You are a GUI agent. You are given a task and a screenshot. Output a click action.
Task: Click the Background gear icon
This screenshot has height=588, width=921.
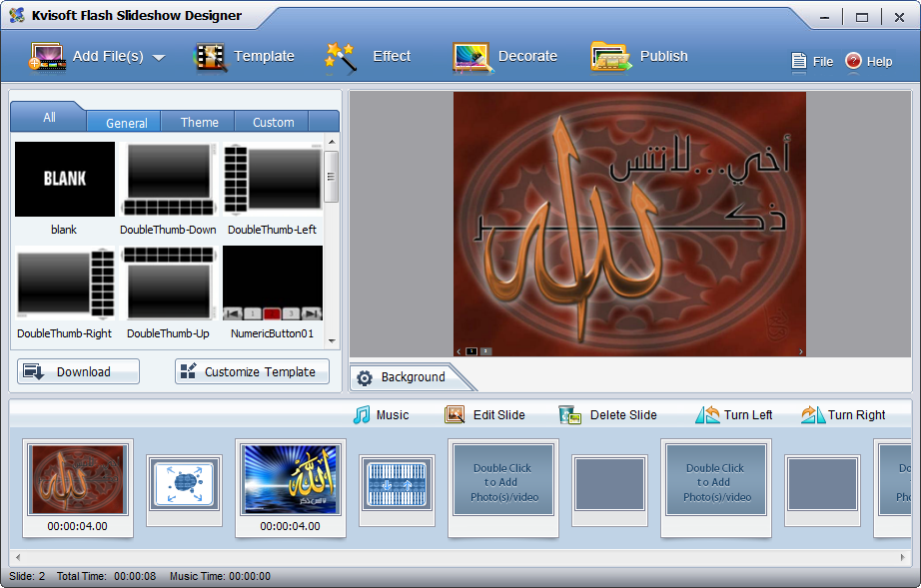pos(365,378)
